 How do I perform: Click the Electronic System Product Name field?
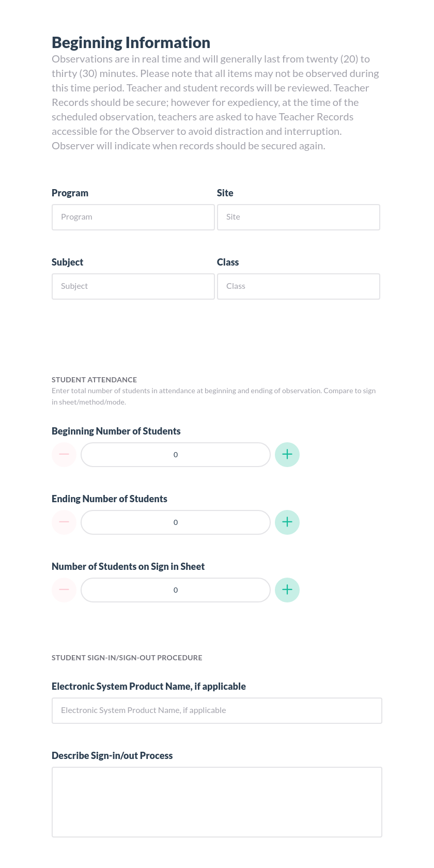216,710
